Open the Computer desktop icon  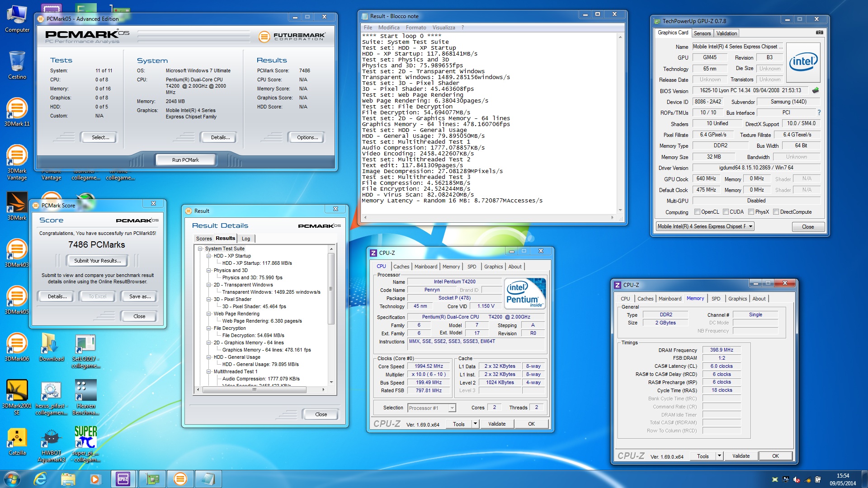(x=17, y=19)
